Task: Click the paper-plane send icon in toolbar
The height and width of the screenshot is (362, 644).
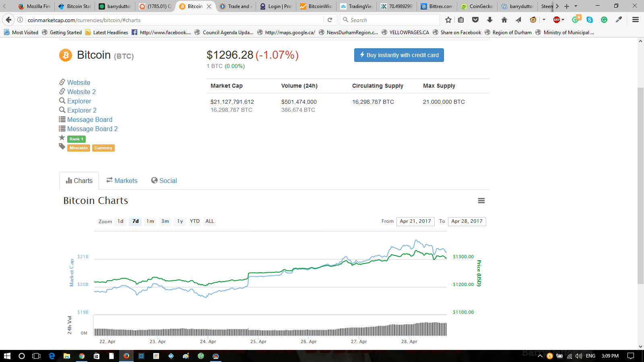Action: coord(518,20)
